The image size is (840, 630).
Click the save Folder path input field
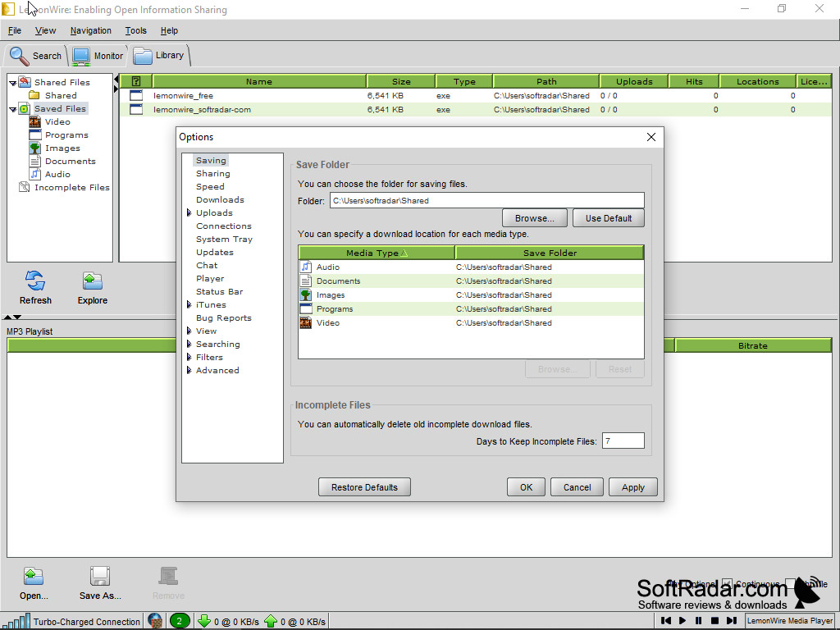(487, 200)
